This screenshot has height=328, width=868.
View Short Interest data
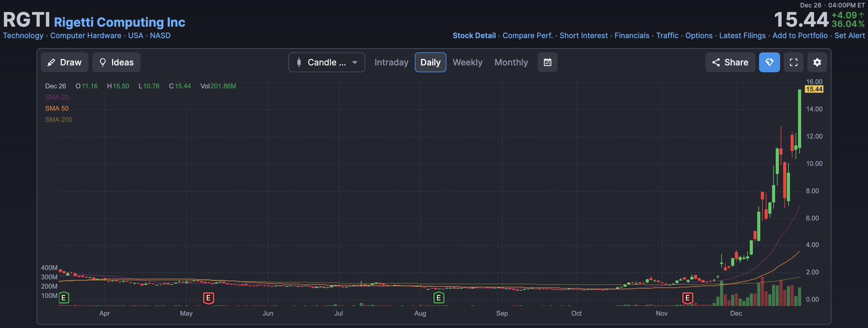point(584,35)
